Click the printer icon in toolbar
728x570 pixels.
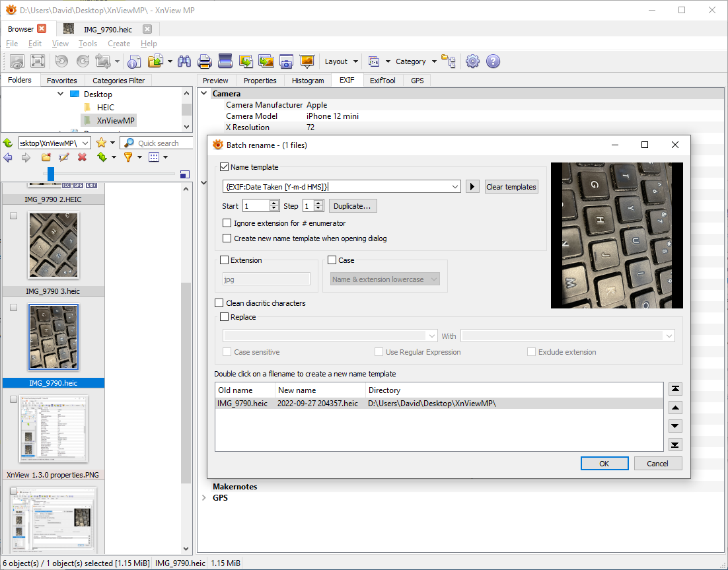click(205, 61)
